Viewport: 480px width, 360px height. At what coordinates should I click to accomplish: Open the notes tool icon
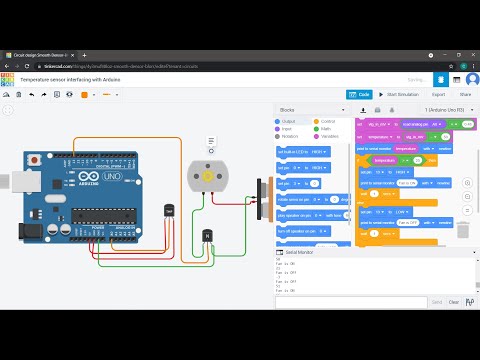(x=57, y=95)
